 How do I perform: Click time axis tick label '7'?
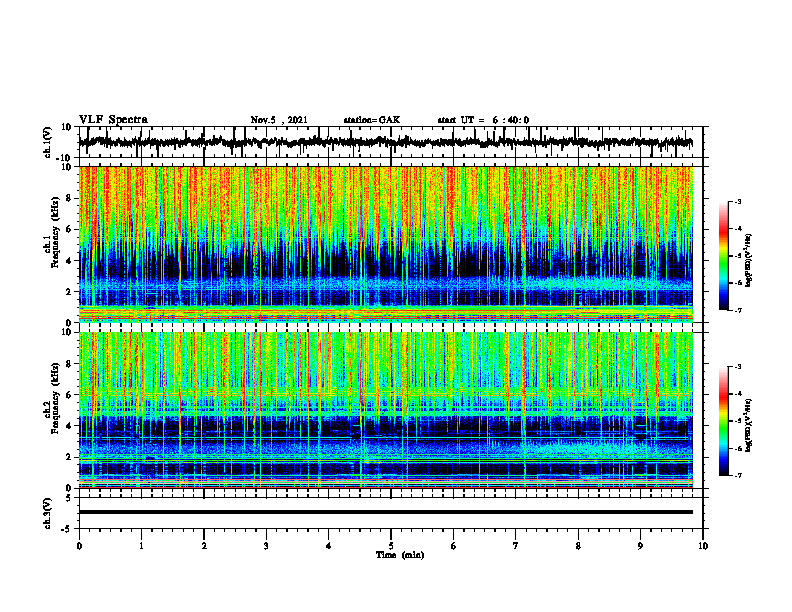click(x=516, y=546)
